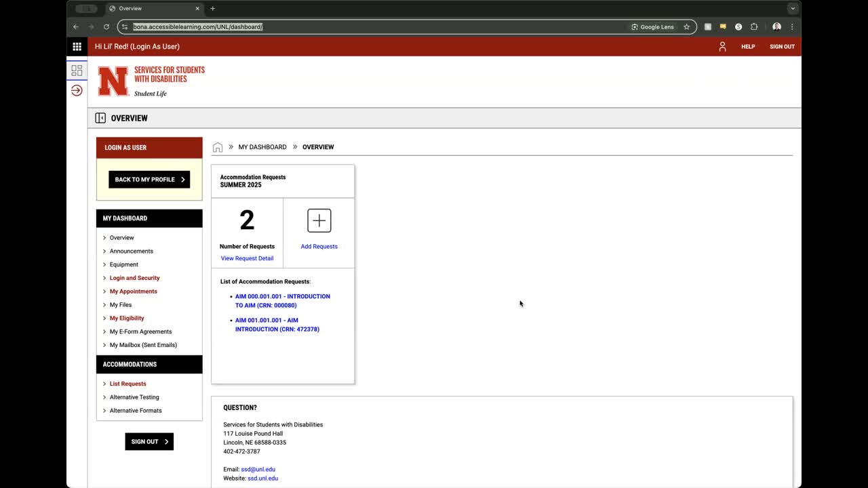Click BACK TO MY PROFILE button

coord(149,180)
